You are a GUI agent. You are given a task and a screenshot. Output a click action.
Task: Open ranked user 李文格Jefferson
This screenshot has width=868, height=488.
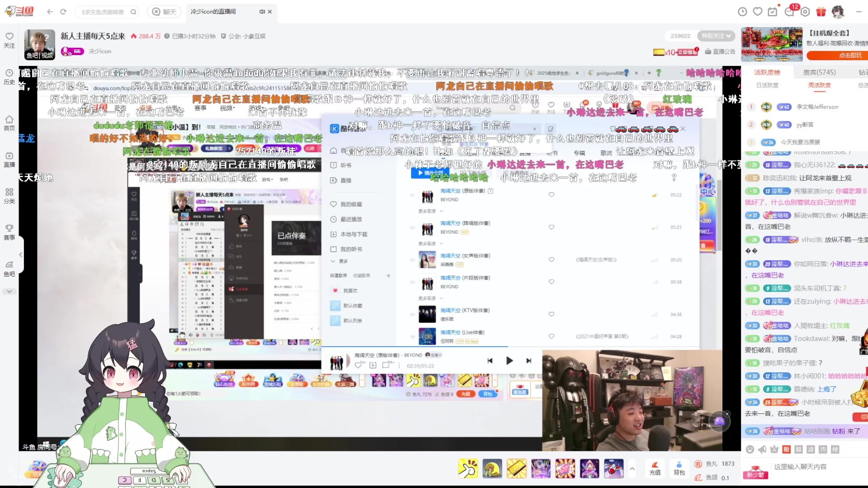click(x=817, y=107)
